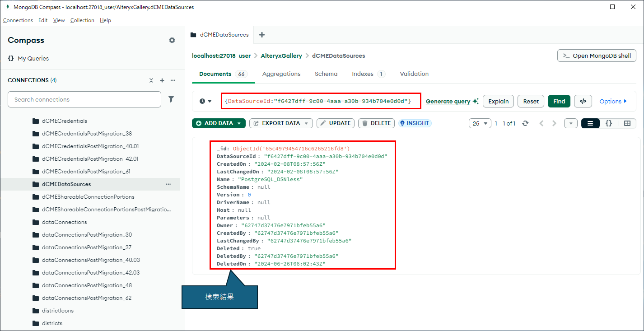Screen dimensions: 644x331
Task: Click the DELETE button
Action: coord(377,123)
